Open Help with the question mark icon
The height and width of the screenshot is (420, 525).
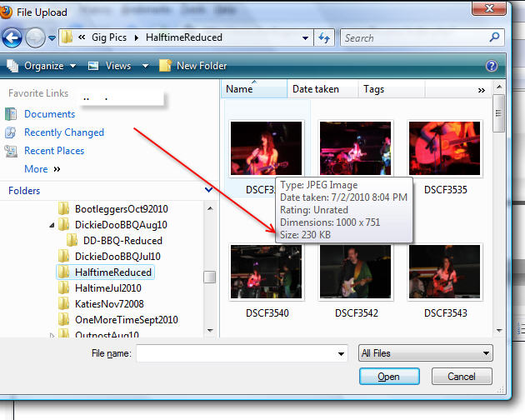tap(491, 66)
